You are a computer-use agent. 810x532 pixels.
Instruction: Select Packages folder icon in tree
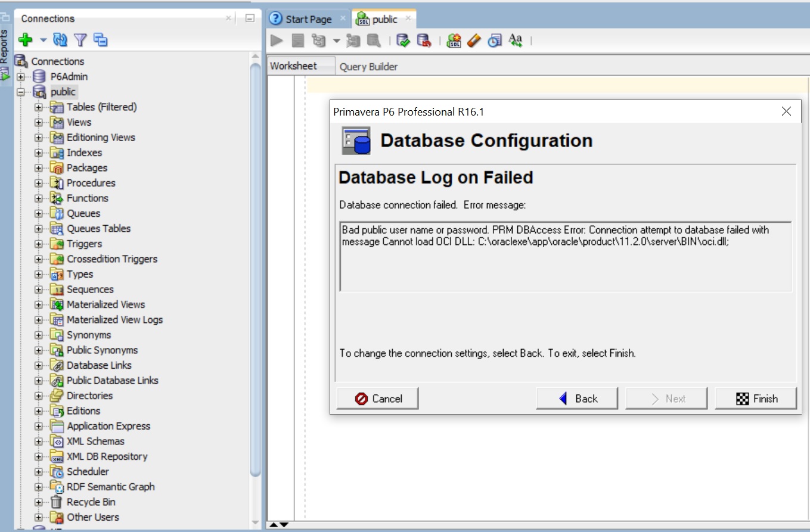[57, 167]
